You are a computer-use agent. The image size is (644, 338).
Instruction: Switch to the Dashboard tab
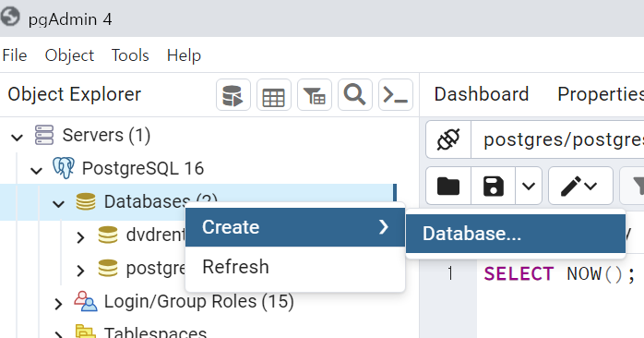pyautogui.click(x=482, y=94)
